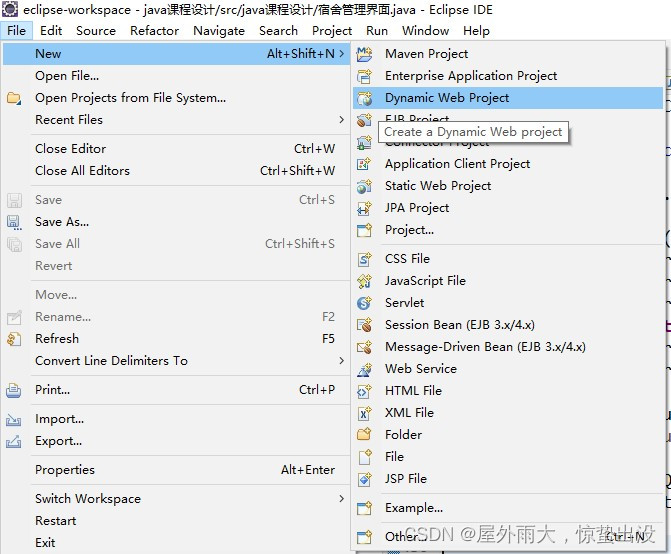Expand the New submenu arrow
Screen dimensions: 671x554
(x=341, y=53)
